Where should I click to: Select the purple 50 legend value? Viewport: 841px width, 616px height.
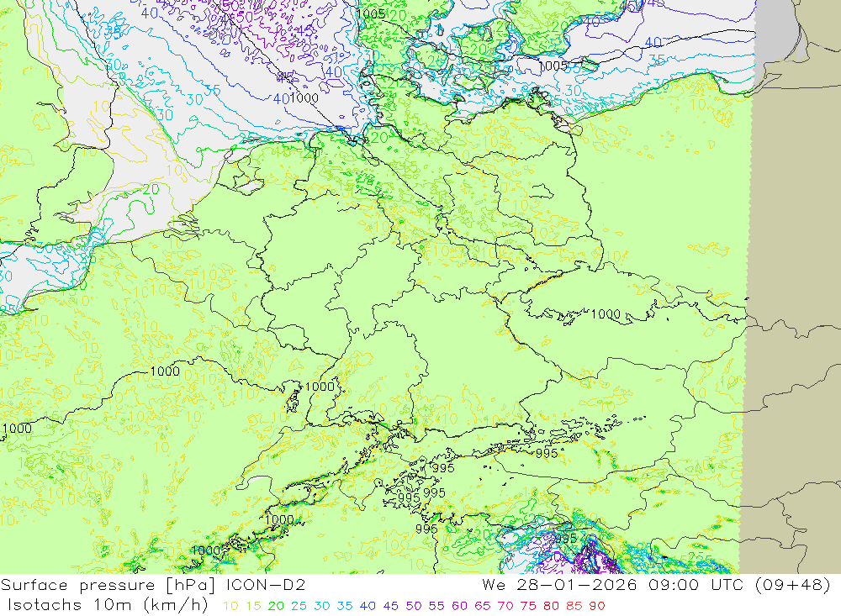pos(414,606)
